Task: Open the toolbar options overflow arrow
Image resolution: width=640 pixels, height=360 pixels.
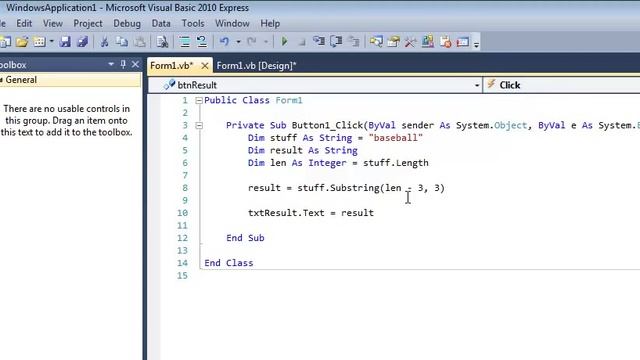Action: coord(476,44)
